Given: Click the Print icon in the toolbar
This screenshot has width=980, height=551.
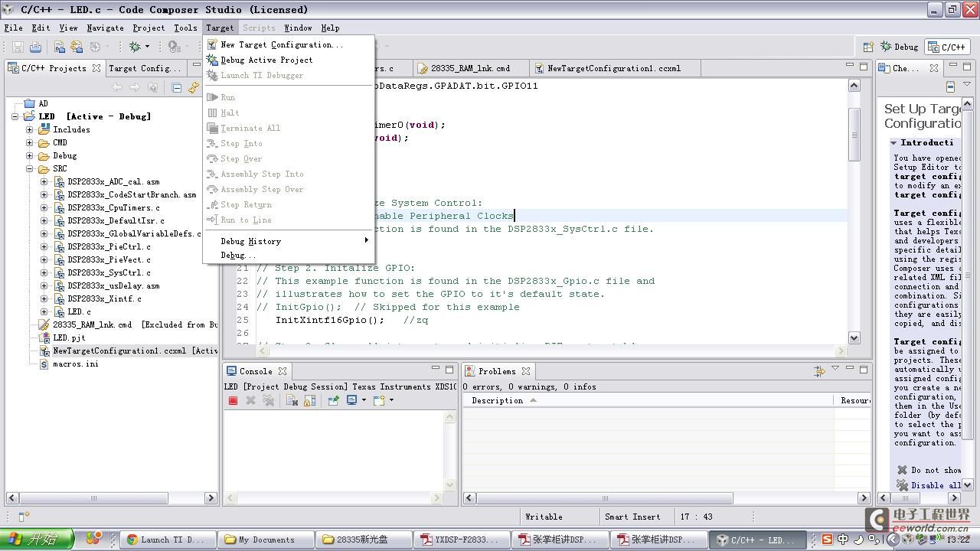Looking at the screenshot, I should click(x=35, y=47).
